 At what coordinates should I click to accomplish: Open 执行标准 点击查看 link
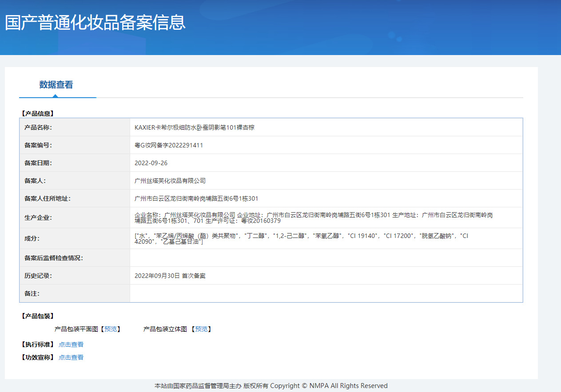[x=71, y=344]
